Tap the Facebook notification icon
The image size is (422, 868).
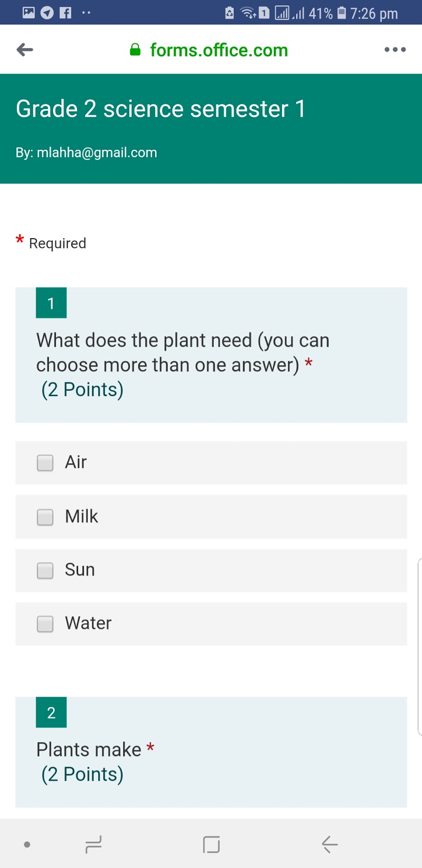tap(65, 12)
